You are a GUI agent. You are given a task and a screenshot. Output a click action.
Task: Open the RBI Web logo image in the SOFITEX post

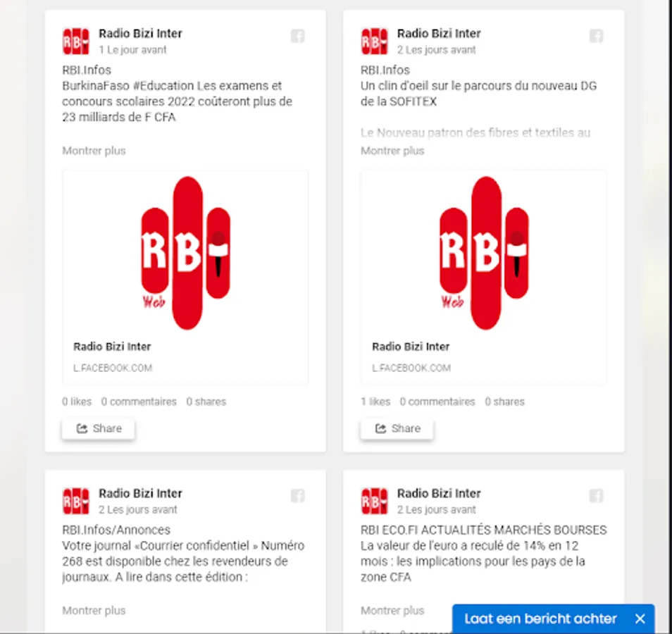(484, 253)
